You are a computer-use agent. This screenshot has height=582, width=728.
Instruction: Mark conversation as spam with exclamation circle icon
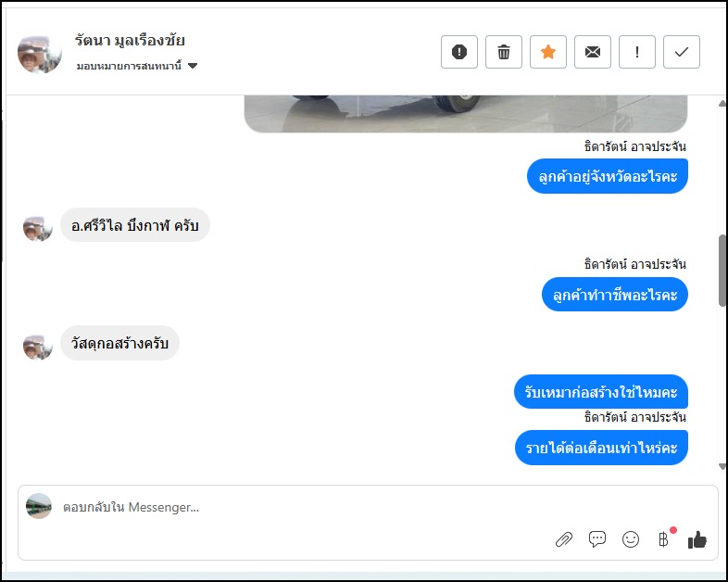pyautogui.click(x=459, y=52)
